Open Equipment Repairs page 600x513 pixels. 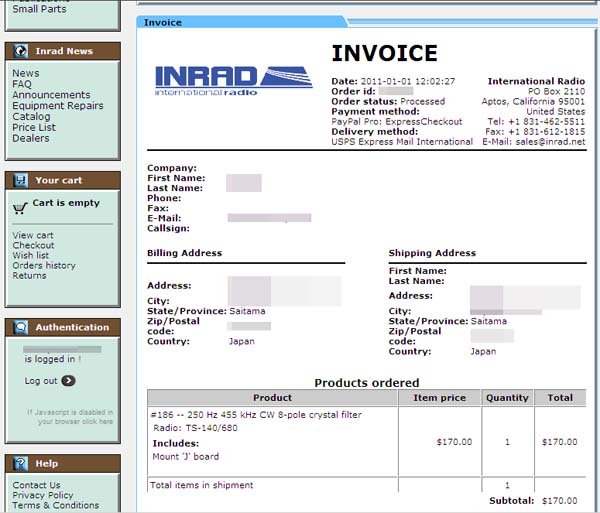pyautogui.click(x=58, y=106)
